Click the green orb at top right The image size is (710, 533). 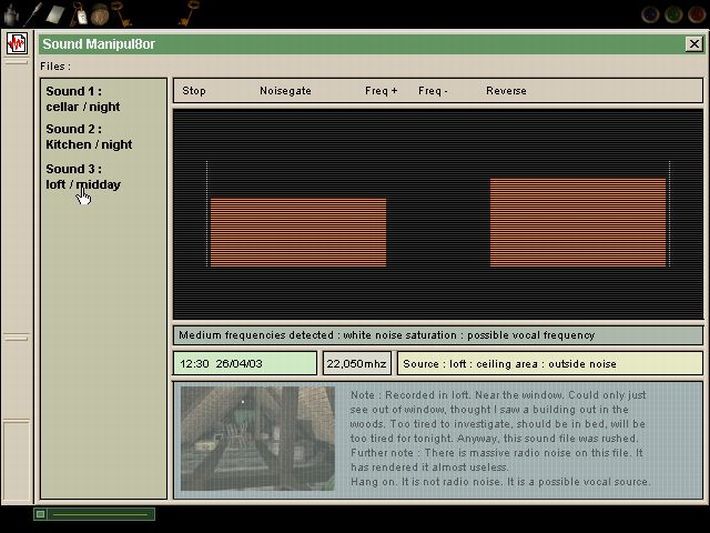coord(673,15)
